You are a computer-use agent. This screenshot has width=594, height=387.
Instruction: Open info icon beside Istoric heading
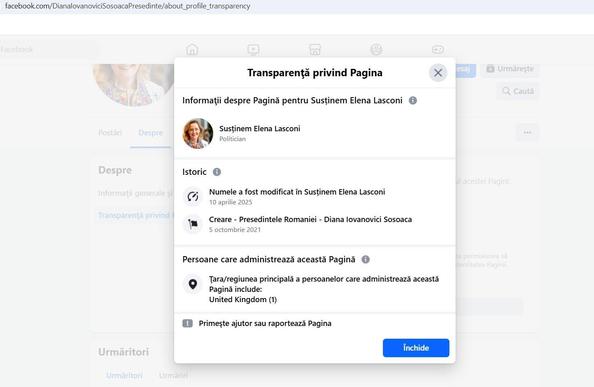(217, 172)
